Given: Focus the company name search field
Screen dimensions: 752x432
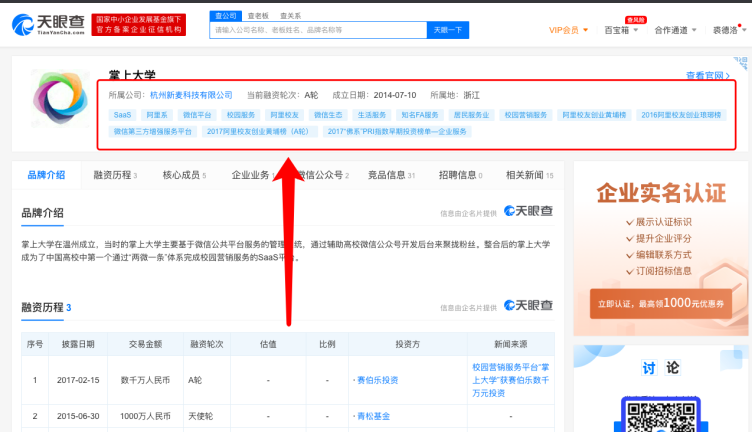Looking at the screenshot, I should 318,30.
